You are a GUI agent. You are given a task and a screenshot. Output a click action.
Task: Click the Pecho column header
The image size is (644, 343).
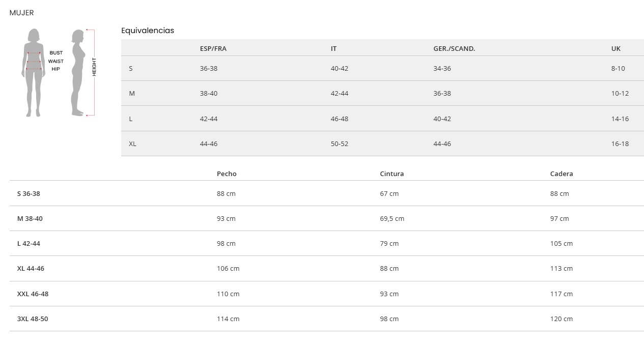(x=227, y=174)
